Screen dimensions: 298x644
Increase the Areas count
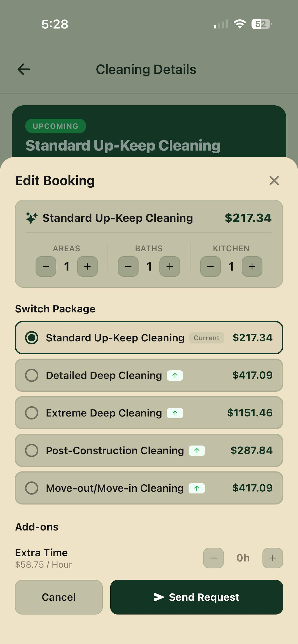87,266
